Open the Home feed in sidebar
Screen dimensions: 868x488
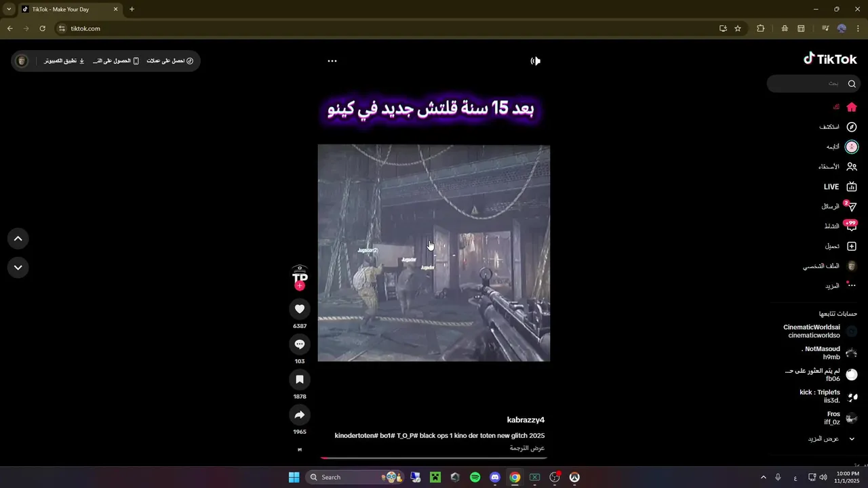tap(846, 107)
